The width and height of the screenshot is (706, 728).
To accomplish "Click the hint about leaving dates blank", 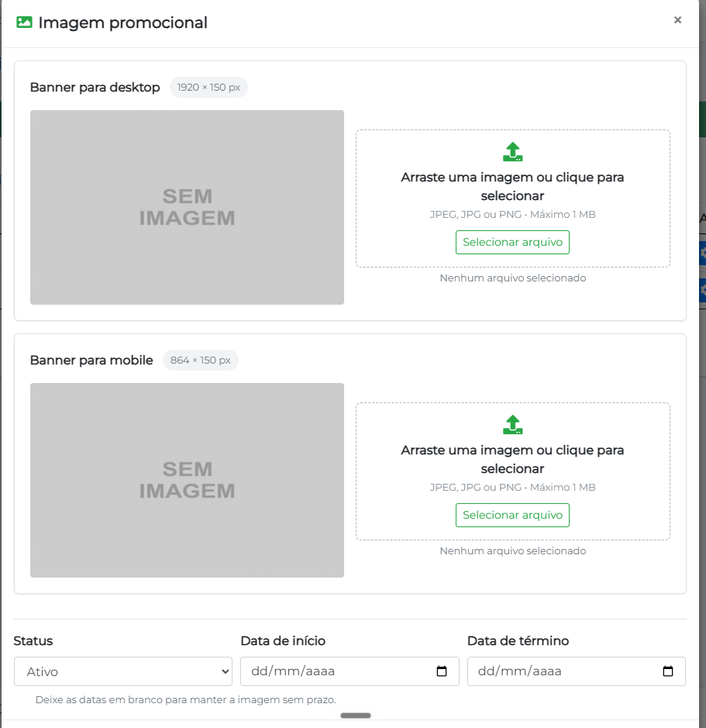I will point(186,699).
